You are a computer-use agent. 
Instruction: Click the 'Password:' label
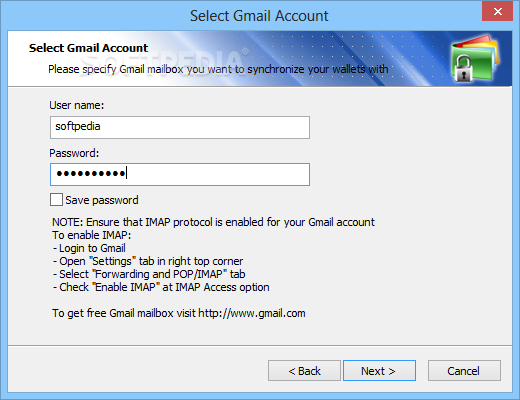tap(74, 153)
